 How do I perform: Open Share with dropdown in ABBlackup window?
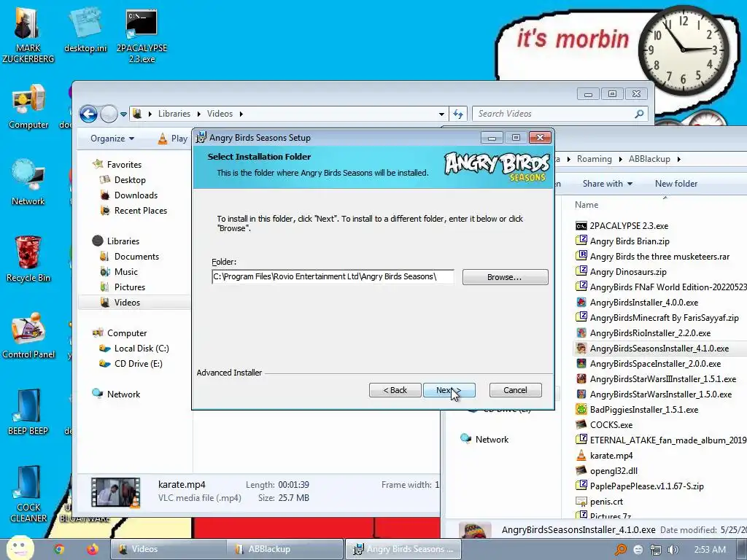tap(608, 183)
